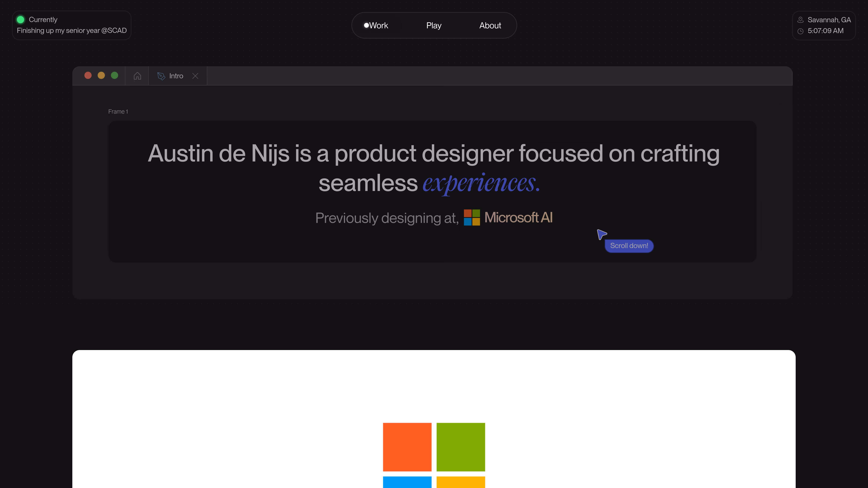Click the yellow traffic light dot

click(101, 75)
